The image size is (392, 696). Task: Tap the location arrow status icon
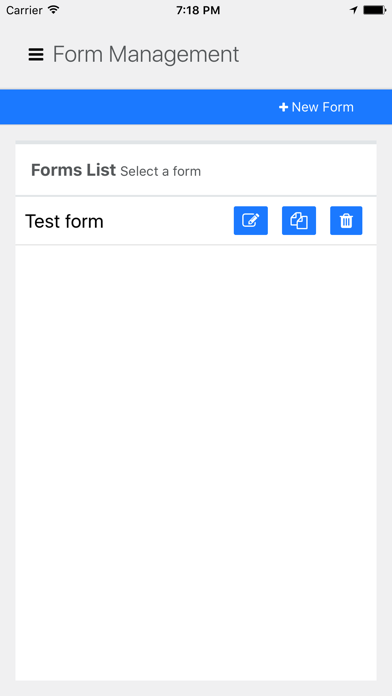[353, 10]
